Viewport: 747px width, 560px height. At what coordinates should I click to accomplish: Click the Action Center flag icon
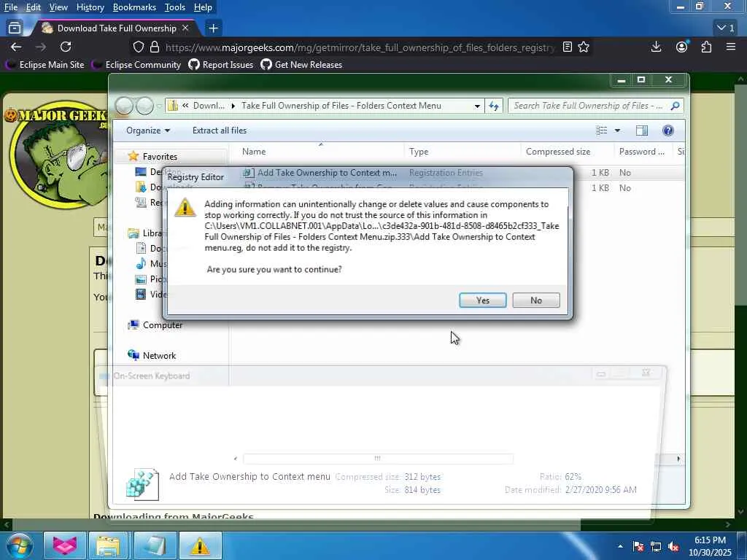click(638, 546)
